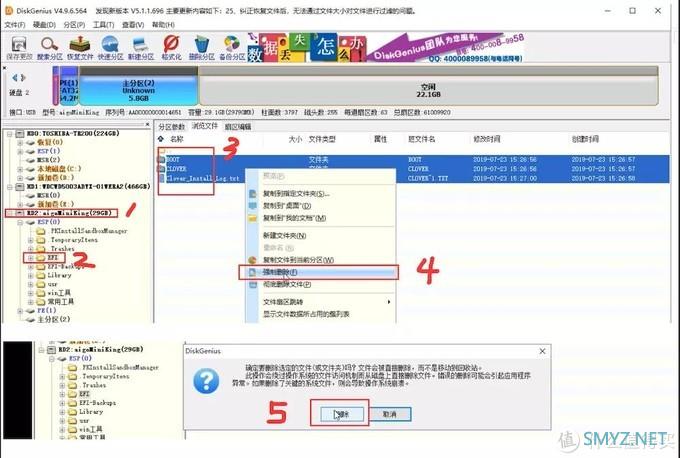680x458 pixels.
Task: Switch to the 分区参数 tab
Action: [x=171, y=127]
